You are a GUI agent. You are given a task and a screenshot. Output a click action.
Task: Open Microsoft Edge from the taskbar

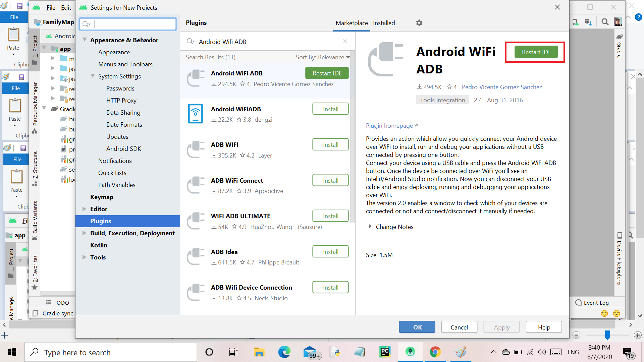(284, 352)
